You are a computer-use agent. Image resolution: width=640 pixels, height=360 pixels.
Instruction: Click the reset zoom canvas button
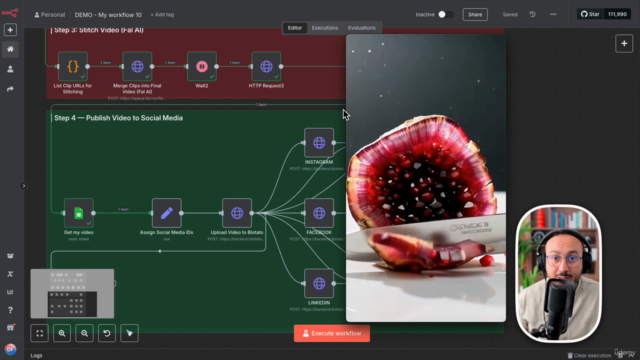[x=107, y=333]
